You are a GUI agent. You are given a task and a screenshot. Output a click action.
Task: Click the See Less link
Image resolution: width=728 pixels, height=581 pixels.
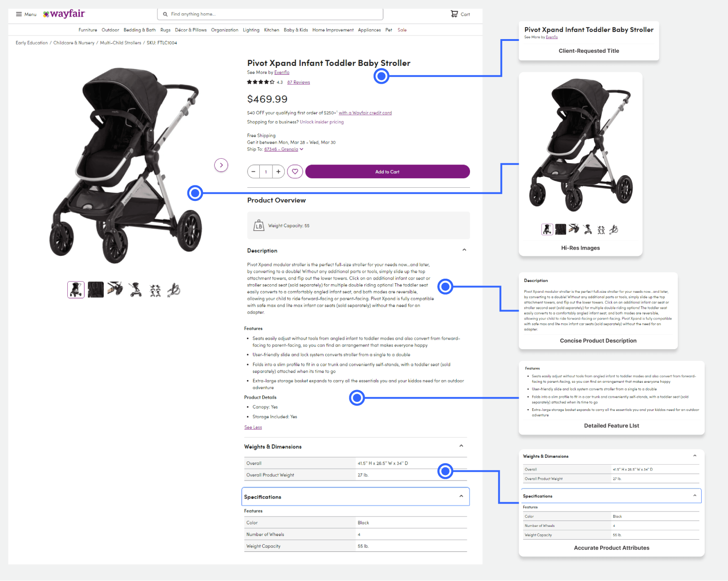pyautogui.click(x=253, y=427)
